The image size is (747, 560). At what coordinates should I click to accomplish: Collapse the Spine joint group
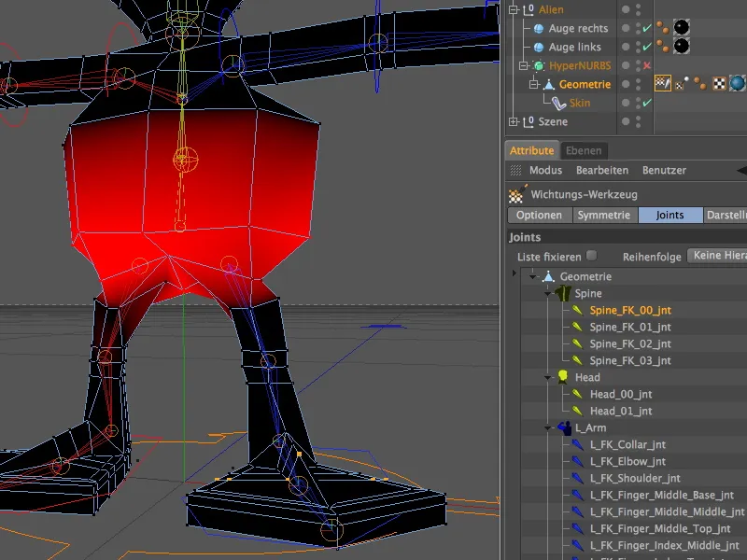548,293
